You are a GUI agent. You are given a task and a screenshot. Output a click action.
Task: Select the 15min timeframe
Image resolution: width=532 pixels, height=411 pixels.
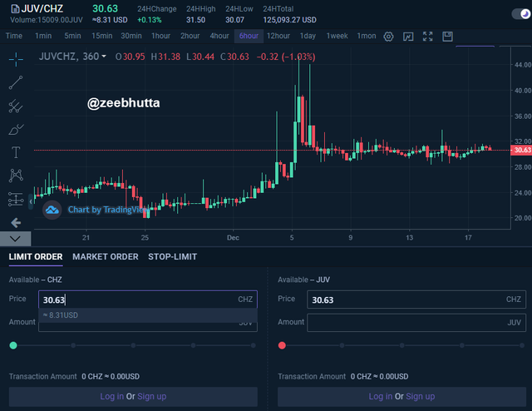click(101, 36)
